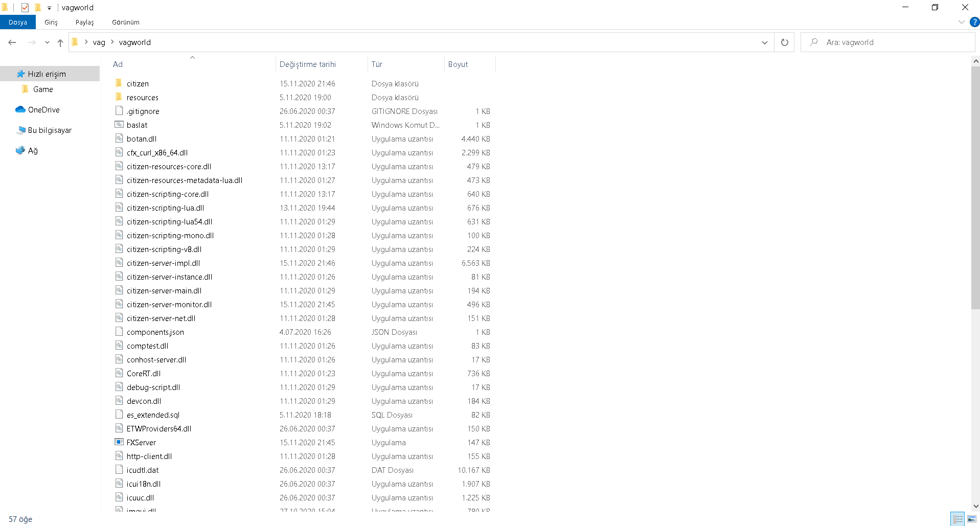Expand the address bar history dropdown
Viewport: 980px width, 526px height.
pyautogui.click(x=764, y=42)
